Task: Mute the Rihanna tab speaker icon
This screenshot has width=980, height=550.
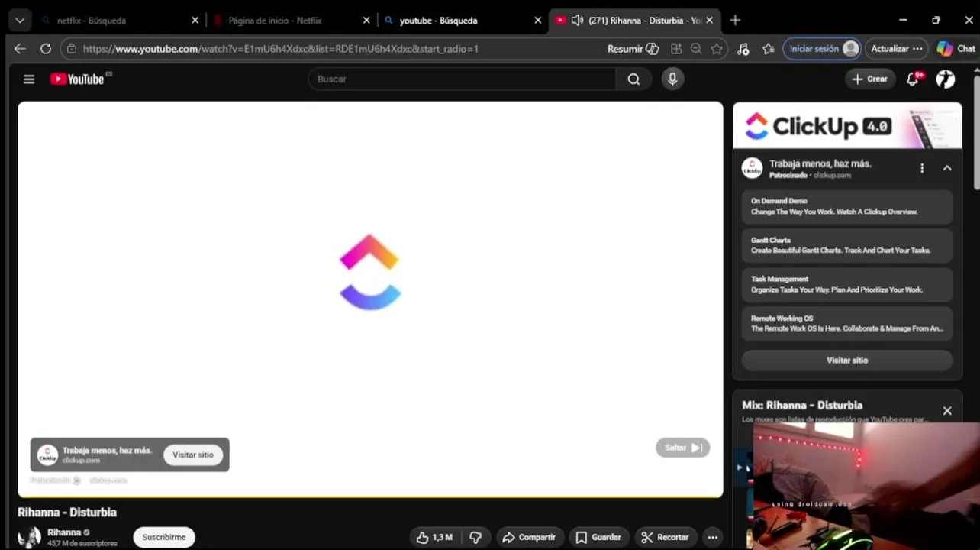Action: click(578, 21)
